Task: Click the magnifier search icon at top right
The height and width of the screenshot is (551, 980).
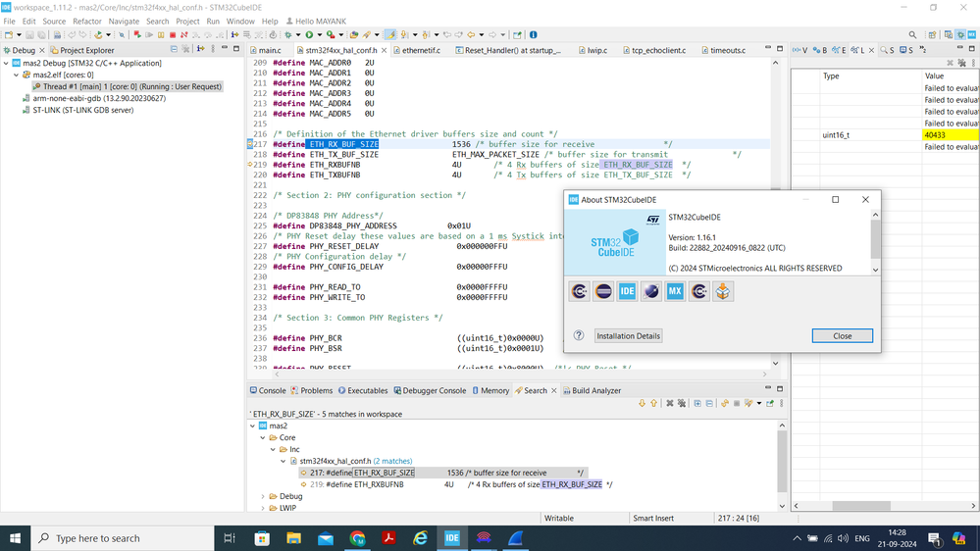Action: pyautogui.click(x=912, y=35)
